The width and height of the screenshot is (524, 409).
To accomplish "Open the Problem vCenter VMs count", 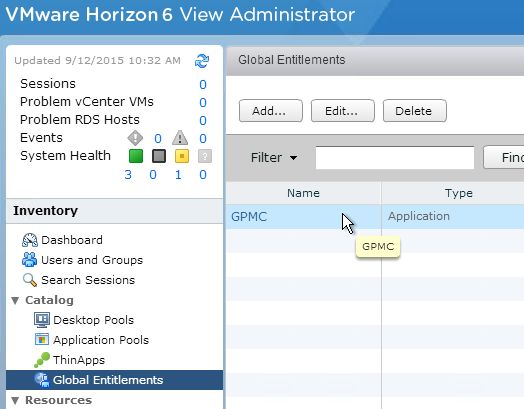I will coord(203,102).
